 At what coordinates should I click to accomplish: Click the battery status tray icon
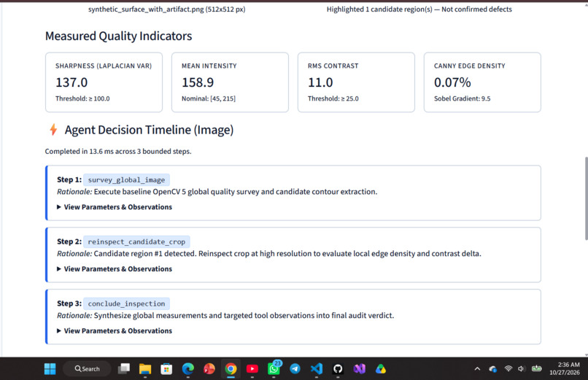tap(537, 368)
